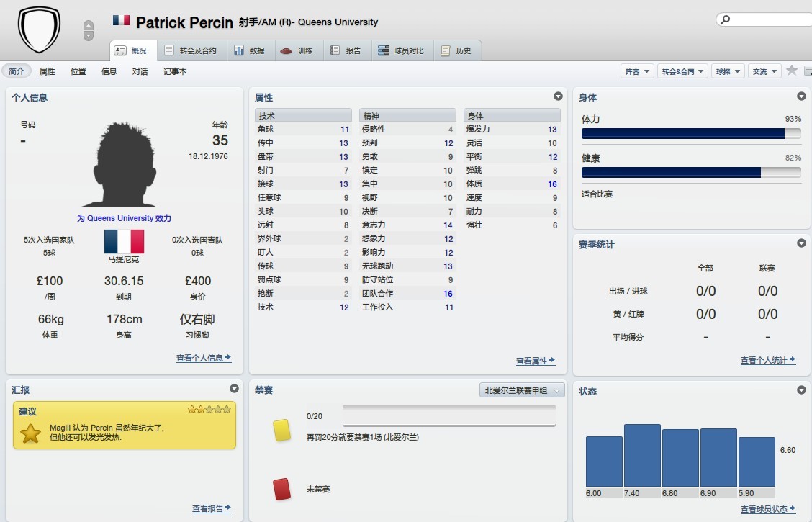The width and height of the screenshot is (812, 522).
Task: Click the club shield badge icon
Action: (x=39, y=29)
